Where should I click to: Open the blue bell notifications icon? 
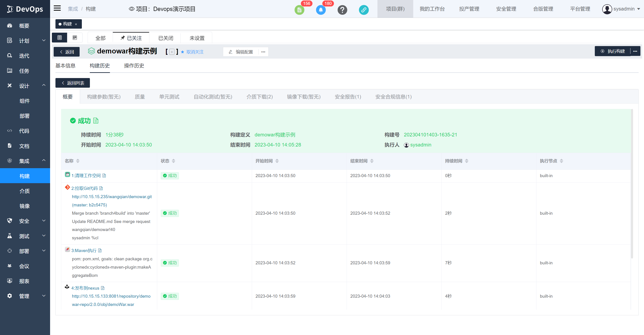(x=321, y=10)
